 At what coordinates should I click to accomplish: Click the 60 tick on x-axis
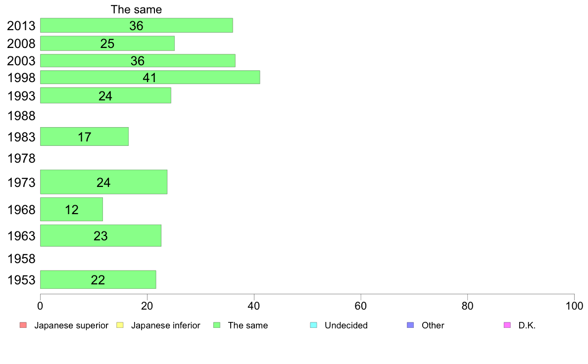pos(360,306)
